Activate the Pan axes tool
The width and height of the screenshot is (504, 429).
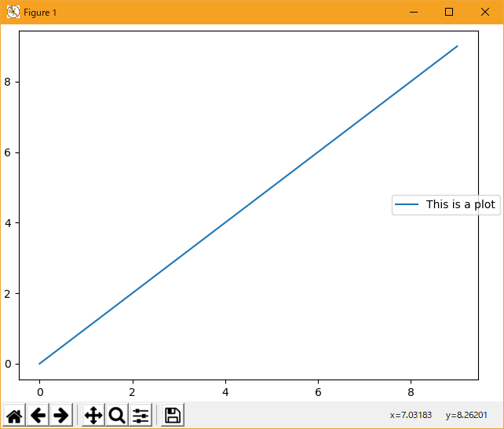pyautogui.click(x=93, y=415)
